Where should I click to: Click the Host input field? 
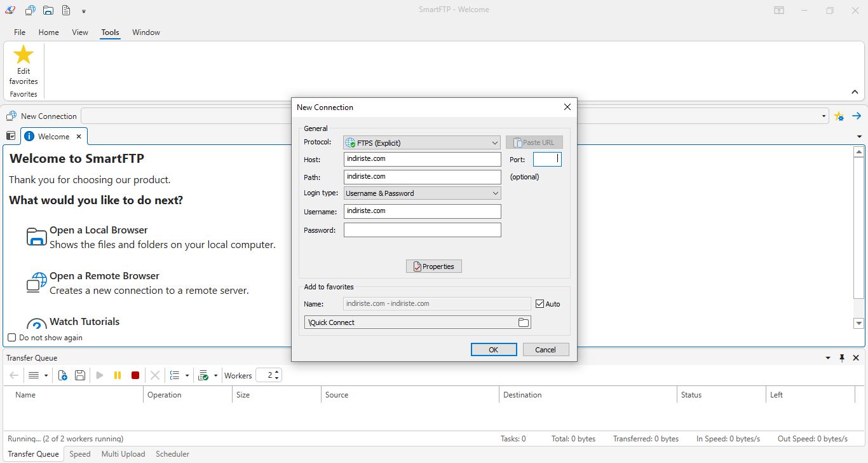(x=423, y=159)
